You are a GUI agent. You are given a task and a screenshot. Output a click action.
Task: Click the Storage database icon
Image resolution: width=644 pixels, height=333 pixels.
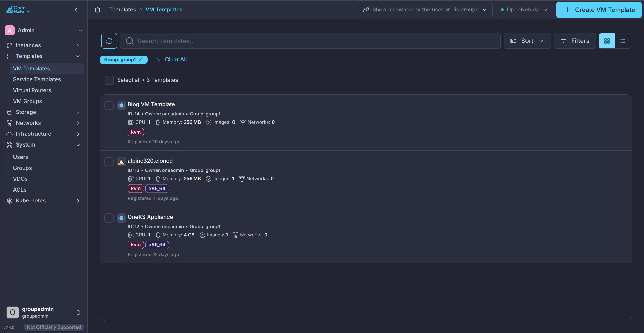[x=10, y=112]
